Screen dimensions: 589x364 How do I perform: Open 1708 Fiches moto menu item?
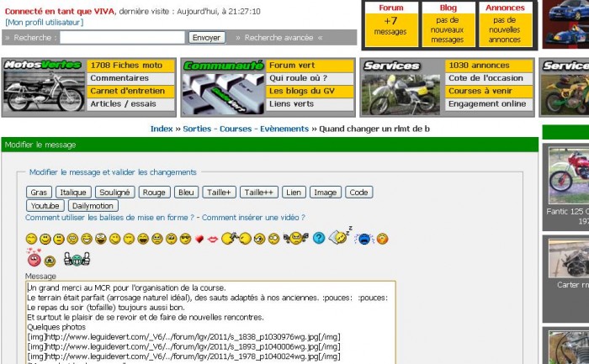pyautogui.click(x=130, y=66)
